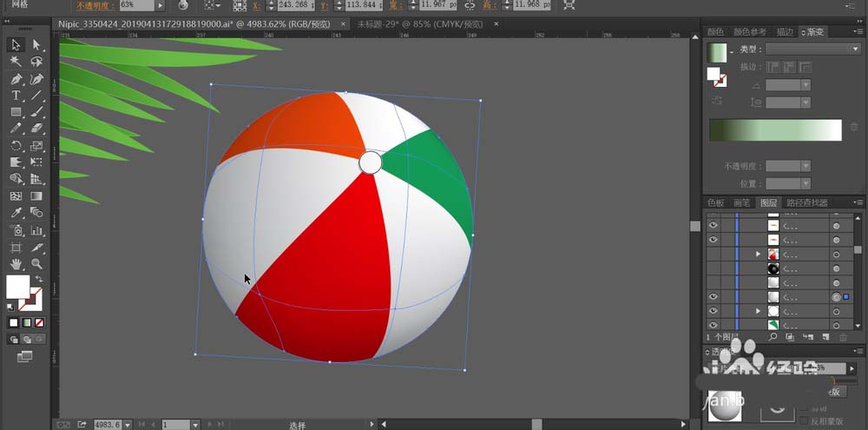
Task: Click the green gradient bar in Gradient panel
Action: click(775, 130)
